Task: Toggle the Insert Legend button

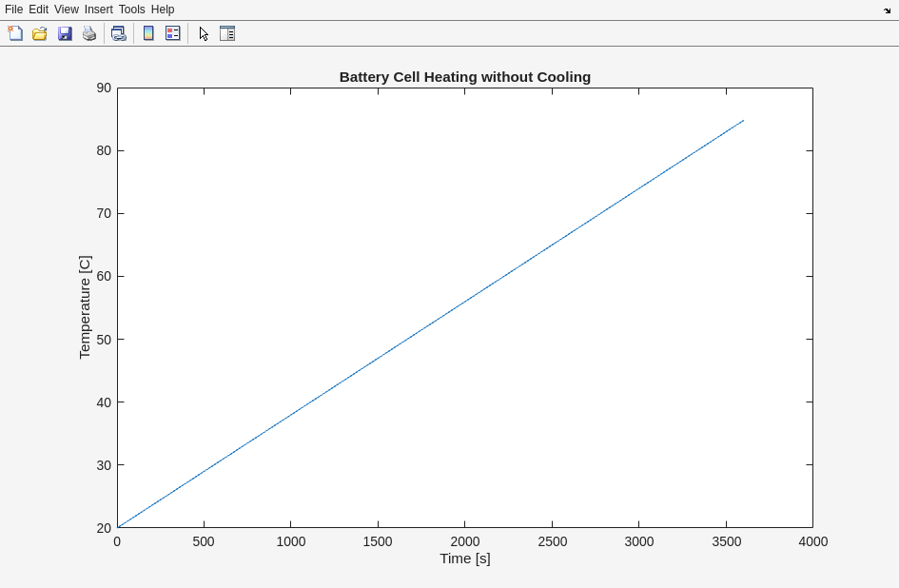Action: 173,33
